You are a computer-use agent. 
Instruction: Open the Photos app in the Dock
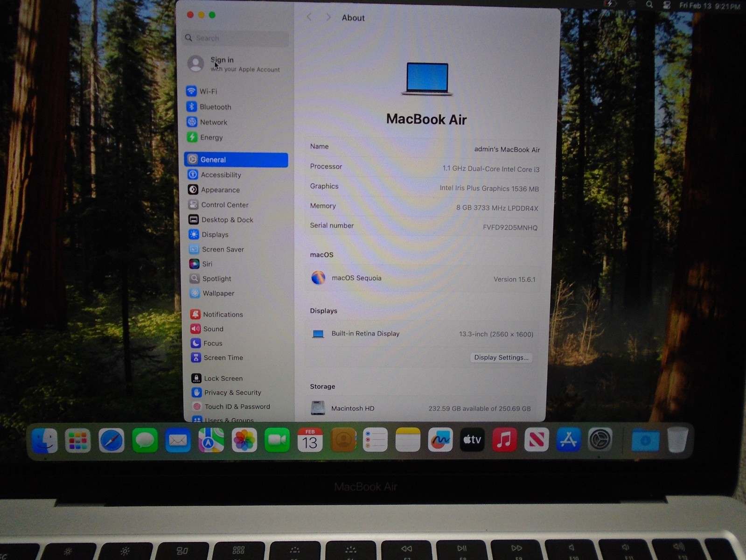(x=244, y=441)
